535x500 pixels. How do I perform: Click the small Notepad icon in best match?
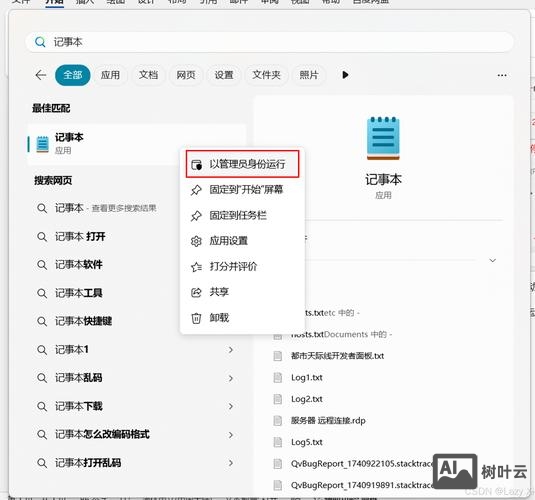click(x=43, y=144)
